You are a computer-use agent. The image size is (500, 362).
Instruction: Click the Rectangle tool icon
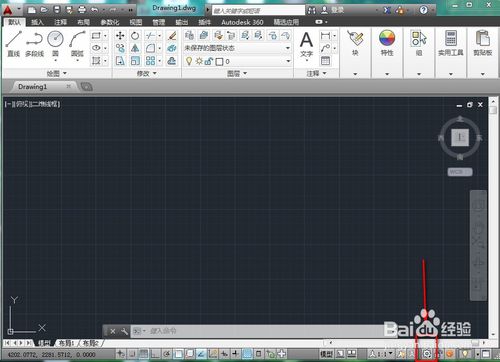(96, 36)
